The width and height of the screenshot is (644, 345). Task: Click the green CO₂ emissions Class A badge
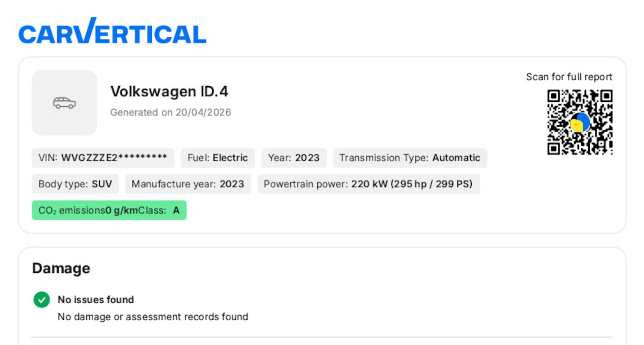(109, 210)
